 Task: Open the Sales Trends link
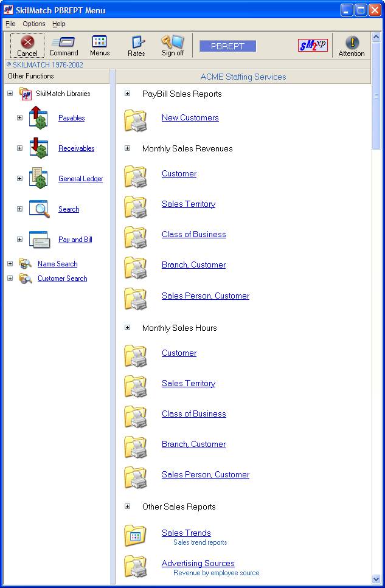186,533
